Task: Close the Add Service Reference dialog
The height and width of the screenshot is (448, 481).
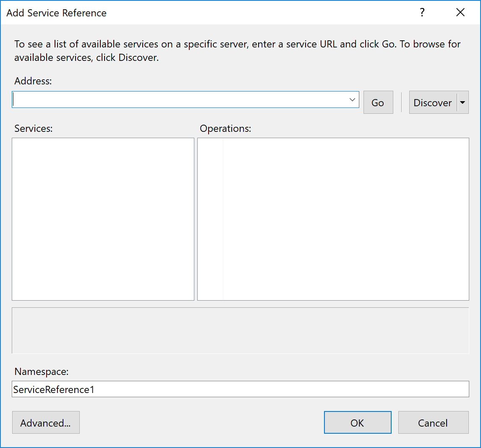Action: pyautogui.click(x=460, y=13)
